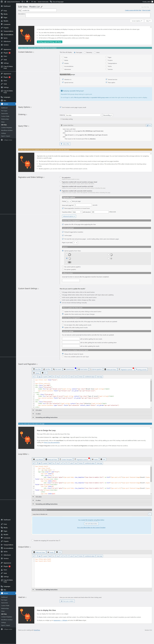Click the New Filter toolbar button

37,369
